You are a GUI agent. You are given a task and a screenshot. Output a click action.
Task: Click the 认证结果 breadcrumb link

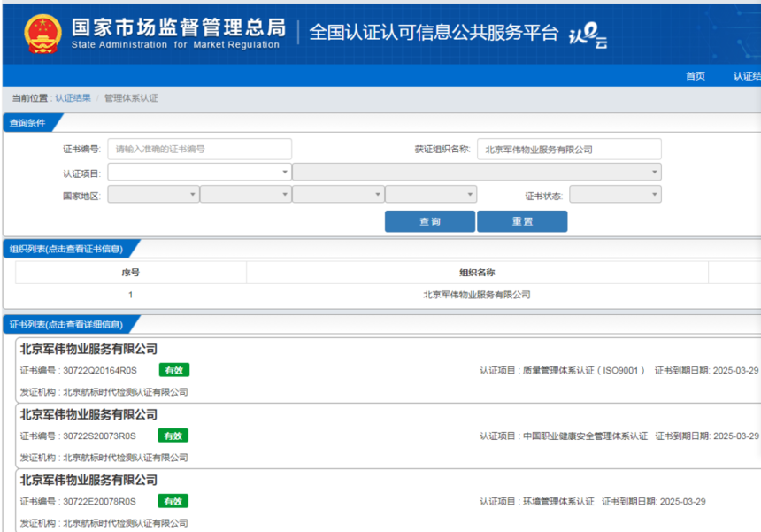click(73, 98)
